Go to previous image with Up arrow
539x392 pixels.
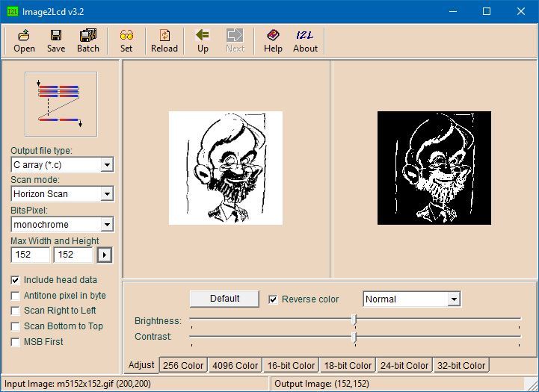pyautogui.click(x=203, y=41)
